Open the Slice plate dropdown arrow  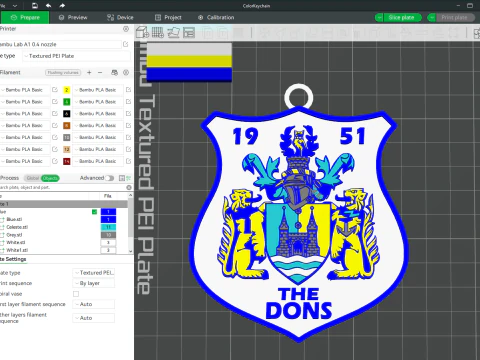(x=379, y=17)
